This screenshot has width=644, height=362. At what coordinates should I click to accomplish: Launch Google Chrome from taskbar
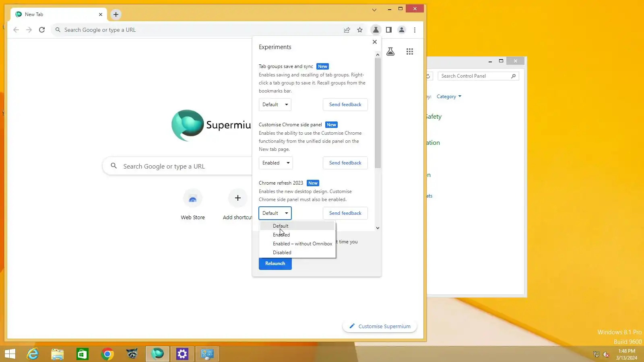[x=107, y=354]
